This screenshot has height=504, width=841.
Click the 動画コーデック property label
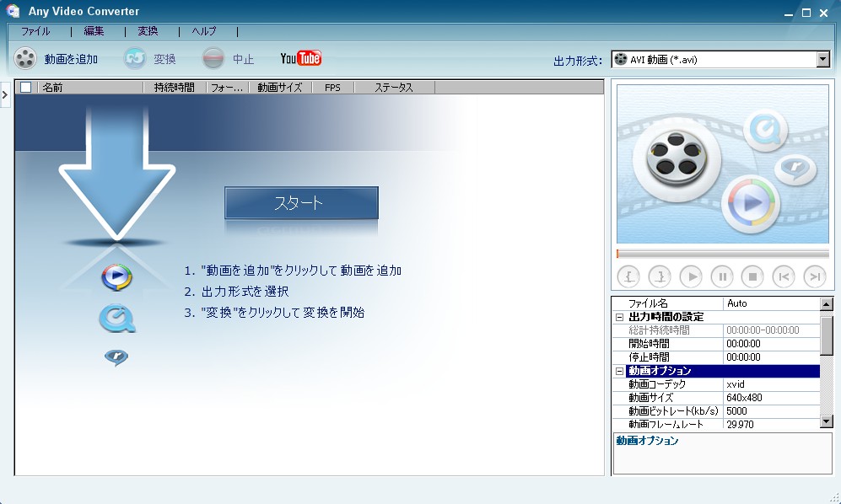click(x=657, y=383)
